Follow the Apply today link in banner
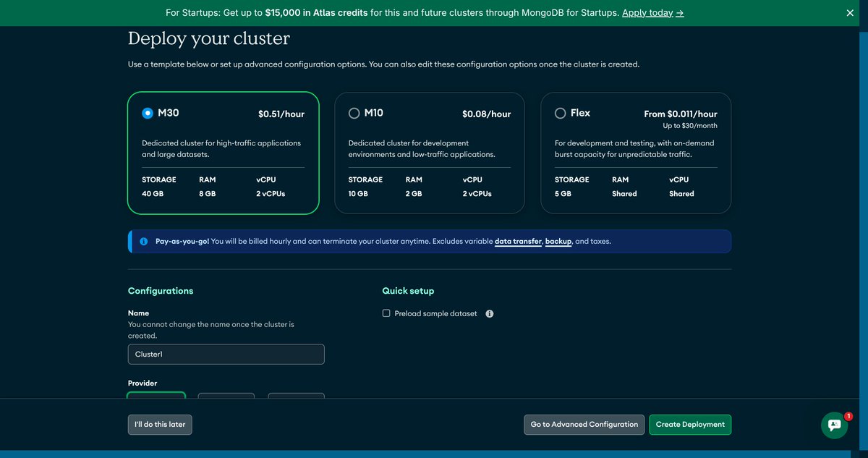 652,13
